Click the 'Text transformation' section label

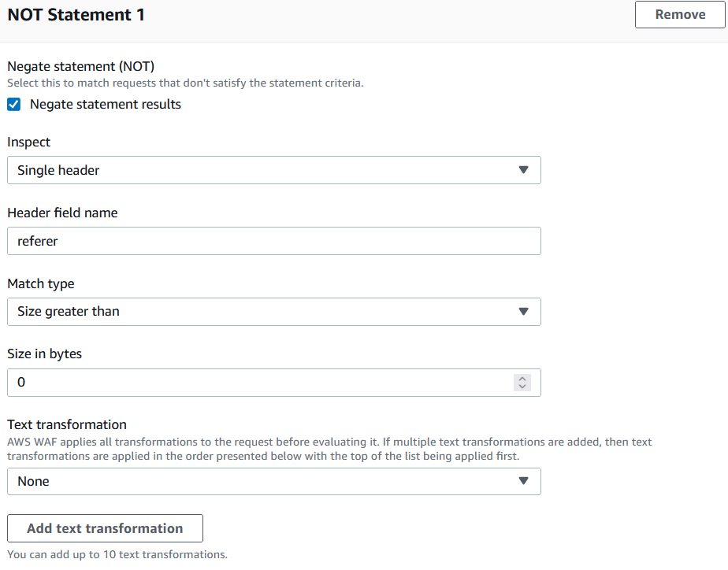67,425
